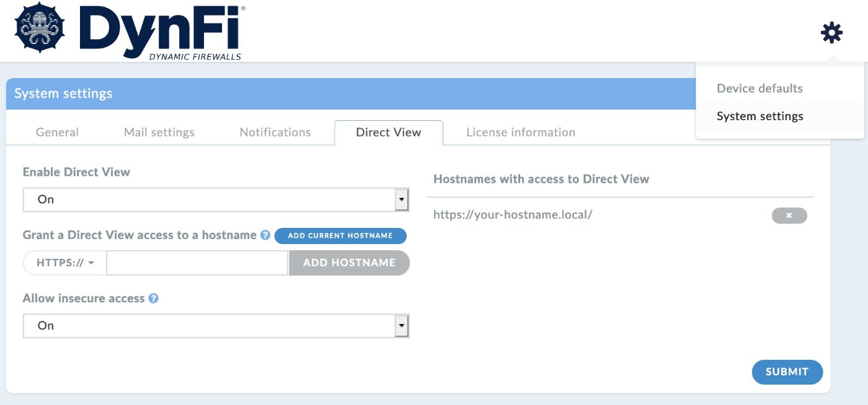Switch to the General tab

coord(57,133)
